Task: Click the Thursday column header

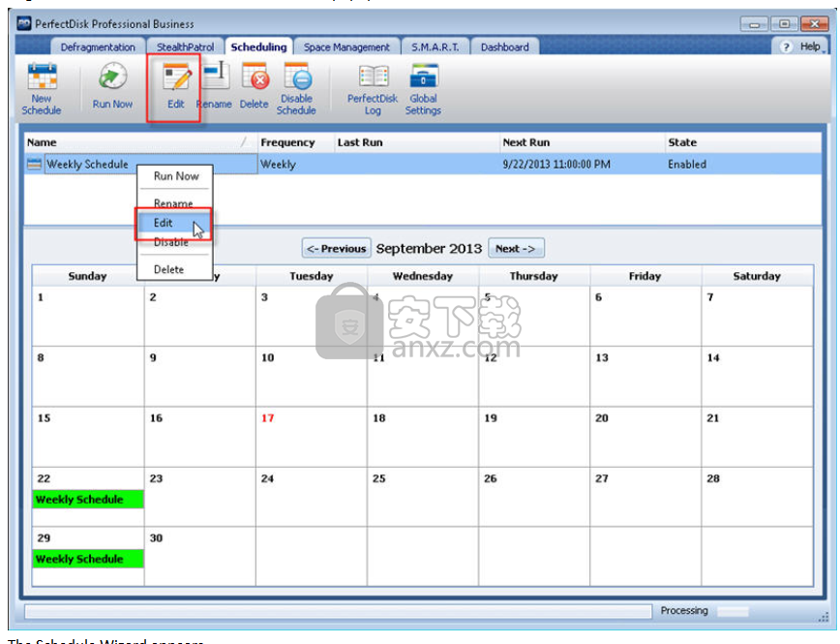Action: tap(533, 276)
